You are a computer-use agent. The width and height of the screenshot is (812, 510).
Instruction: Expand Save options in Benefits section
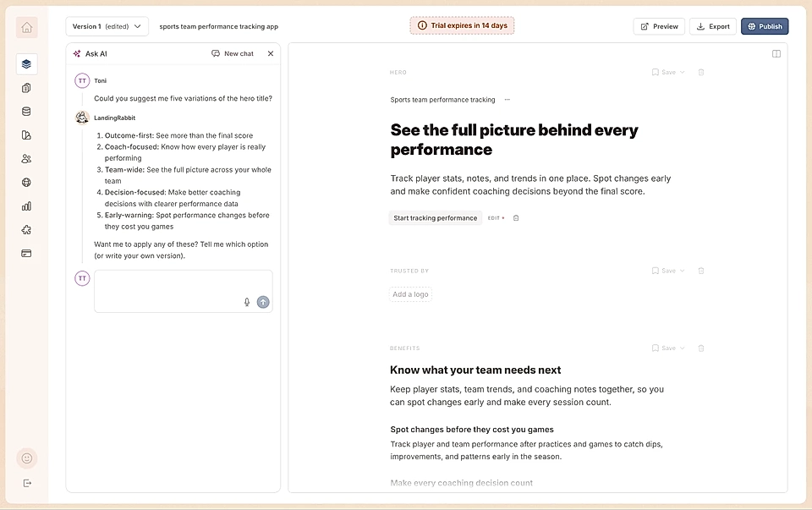coord(683,348)
